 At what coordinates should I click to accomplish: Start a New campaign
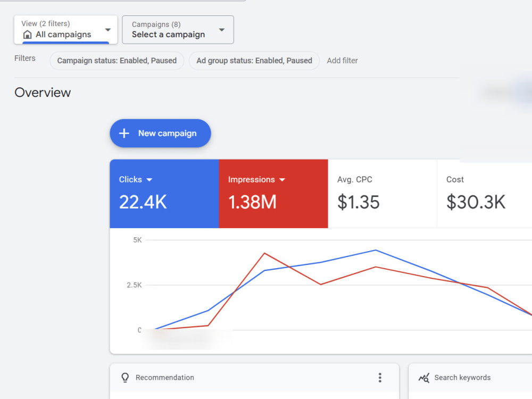point(160,134)
